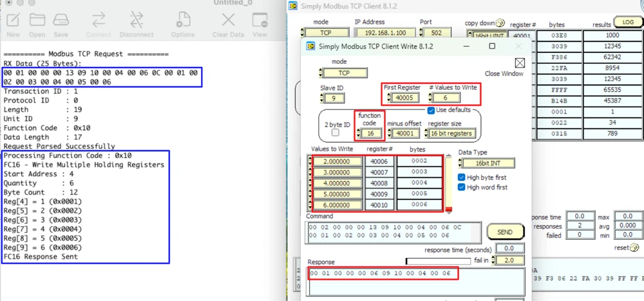Click the main Modbus Client title bar icon
The image size is (644, 301).
click(293, 6)
